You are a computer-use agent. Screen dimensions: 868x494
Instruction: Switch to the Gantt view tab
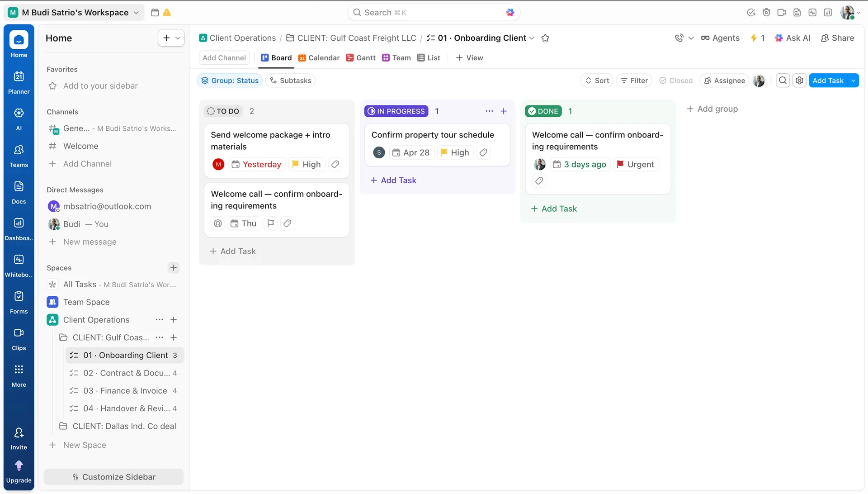(x=360, y=57)
